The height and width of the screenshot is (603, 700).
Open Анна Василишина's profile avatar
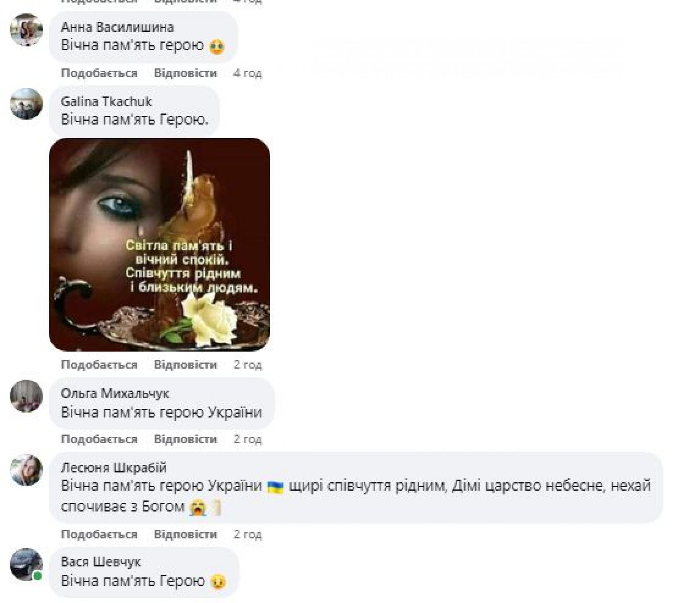coord(26,30)
